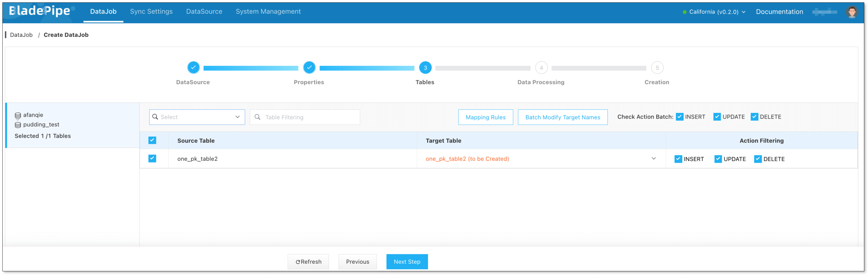This screenshot has height=275, width=868.
Task: Click the afanqie database icon
Action: [18, 116]
